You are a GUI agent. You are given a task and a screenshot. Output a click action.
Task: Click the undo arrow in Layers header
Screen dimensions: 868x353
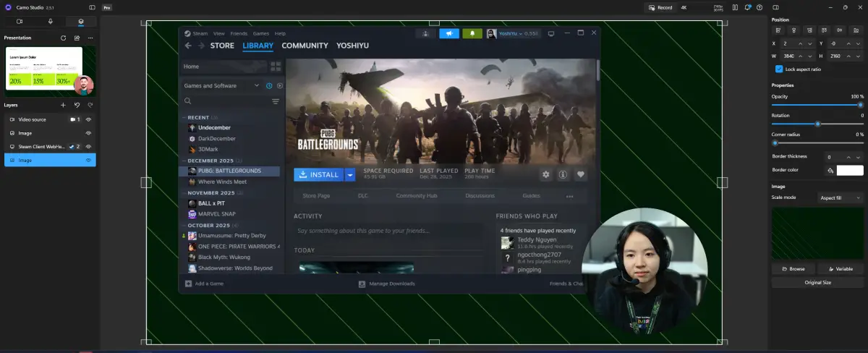[x=77, y=105]
